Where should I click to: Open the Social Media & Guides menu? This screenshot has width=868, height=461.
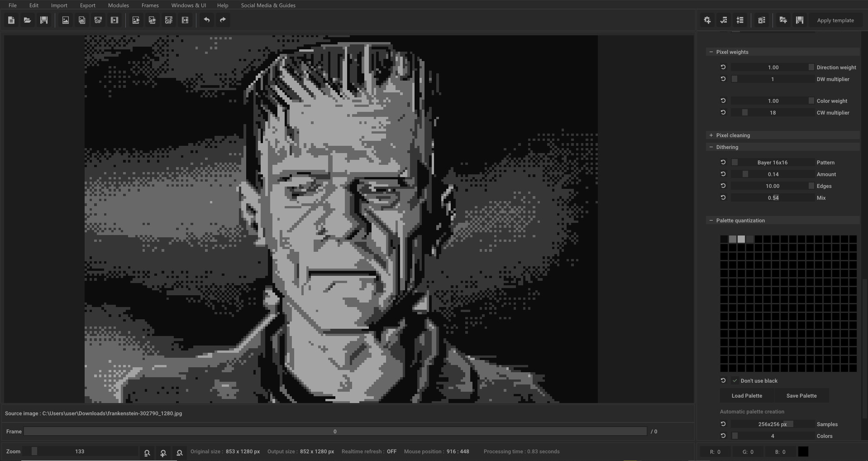pyautogui.click(x=268, y=5)
